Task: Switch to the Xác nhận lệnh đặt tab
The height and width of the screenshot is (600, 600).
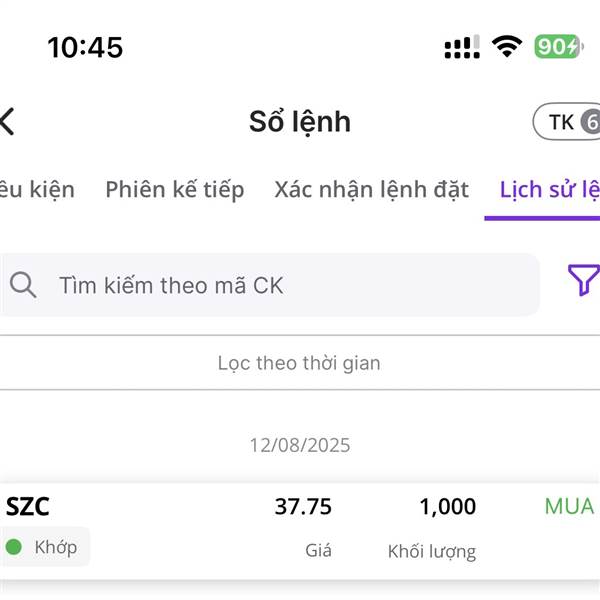Action: (372, 189)
